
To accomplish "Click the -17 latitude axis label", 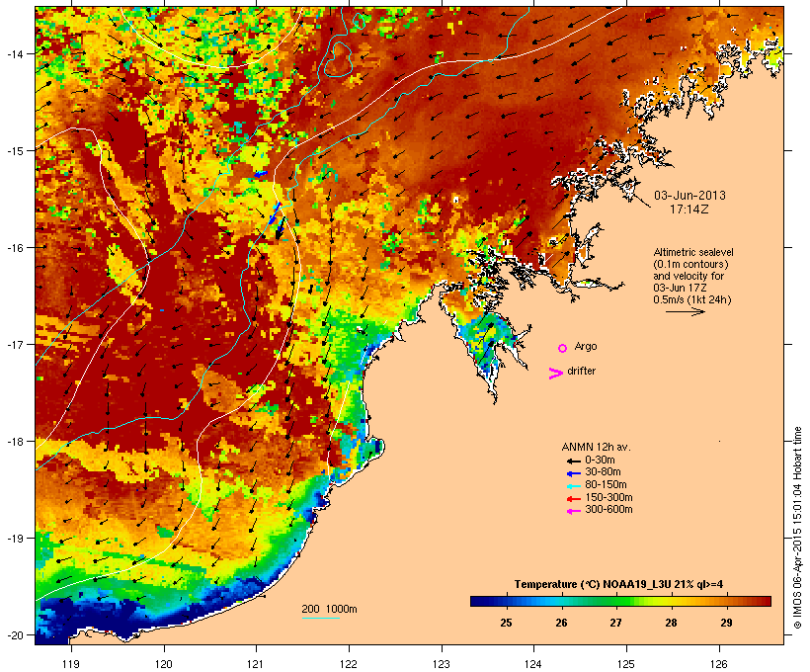I will [15, 344].
